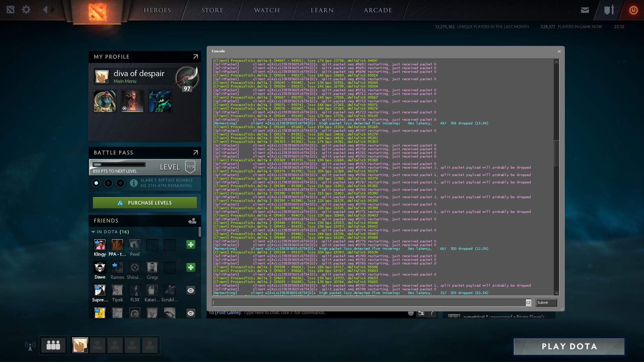Open the developer console icon at top-left
This screenshot has width=644, height=362.
click(10, 10)
